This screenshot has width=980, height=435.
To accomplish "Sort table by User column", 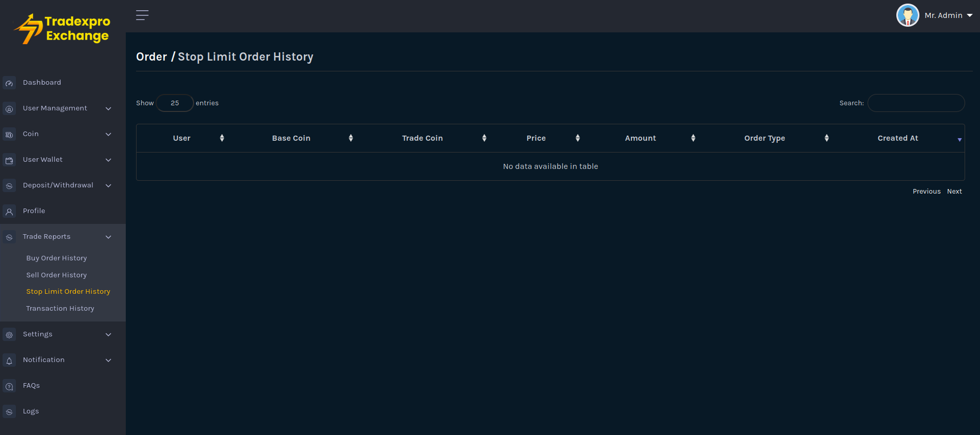I will (182, 138).
